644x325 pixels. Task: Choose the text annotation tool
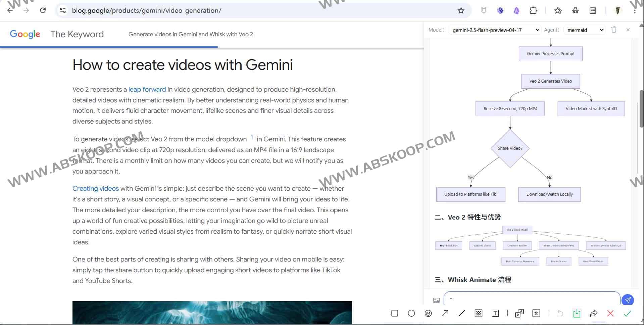[x=495, y=313]
